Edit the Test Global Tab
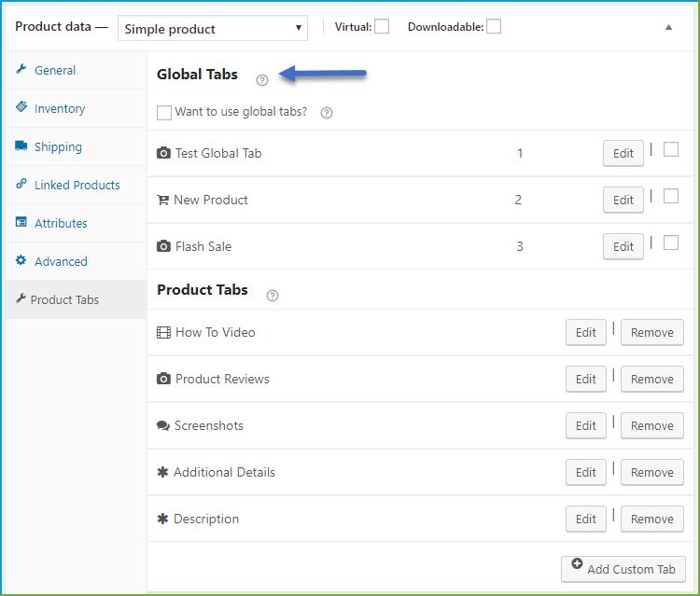 point(623,154)
